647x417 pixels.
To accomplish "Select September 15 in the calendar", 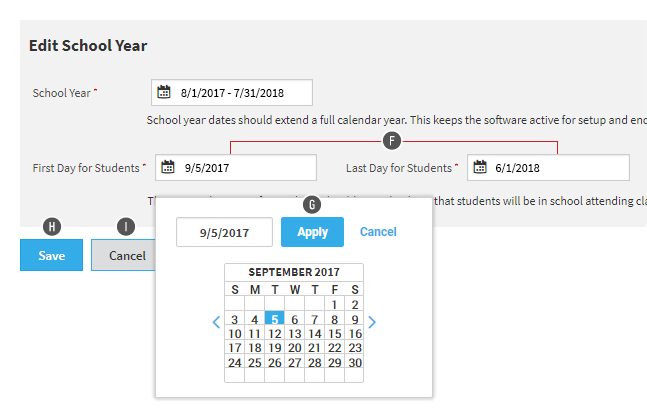I will [334, 334].
